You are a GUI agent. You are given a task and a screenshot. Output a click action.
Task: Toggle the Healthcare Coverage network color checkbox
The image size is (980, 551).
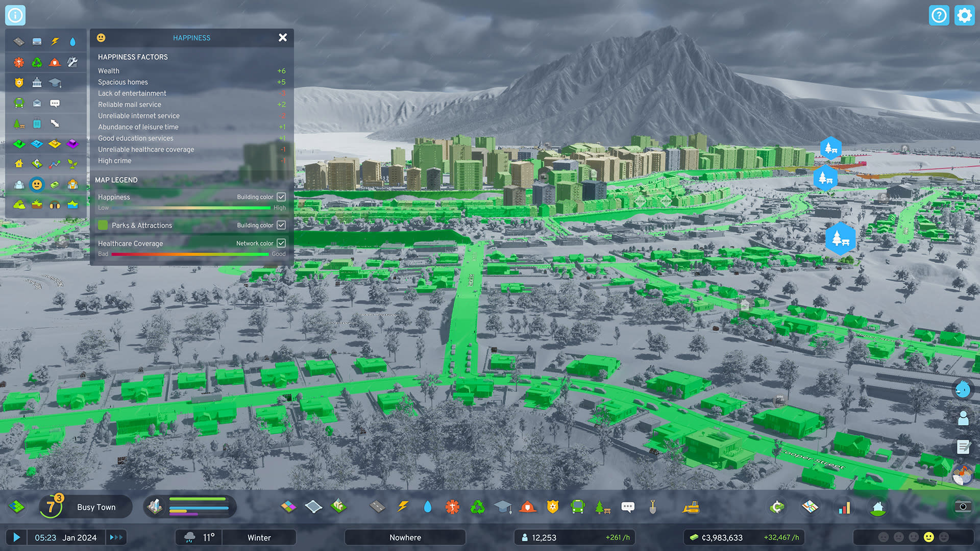pos(281,243)
